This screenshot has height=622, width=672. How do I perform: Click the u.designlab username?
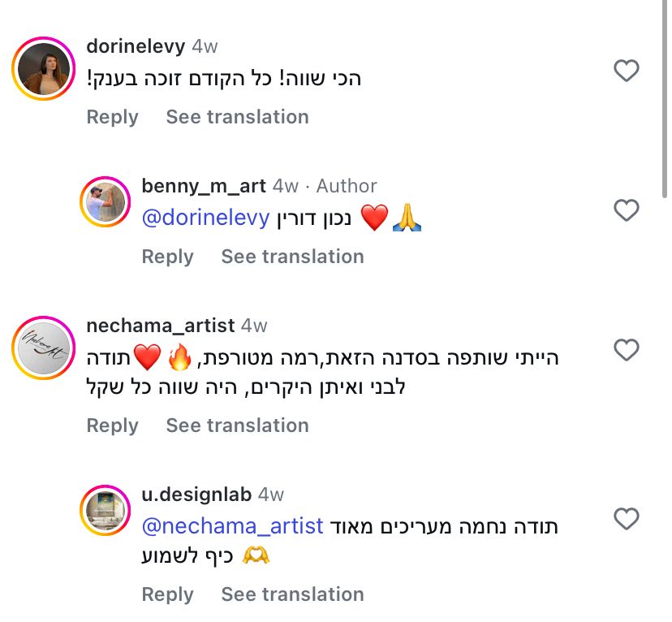coord(196,494)
